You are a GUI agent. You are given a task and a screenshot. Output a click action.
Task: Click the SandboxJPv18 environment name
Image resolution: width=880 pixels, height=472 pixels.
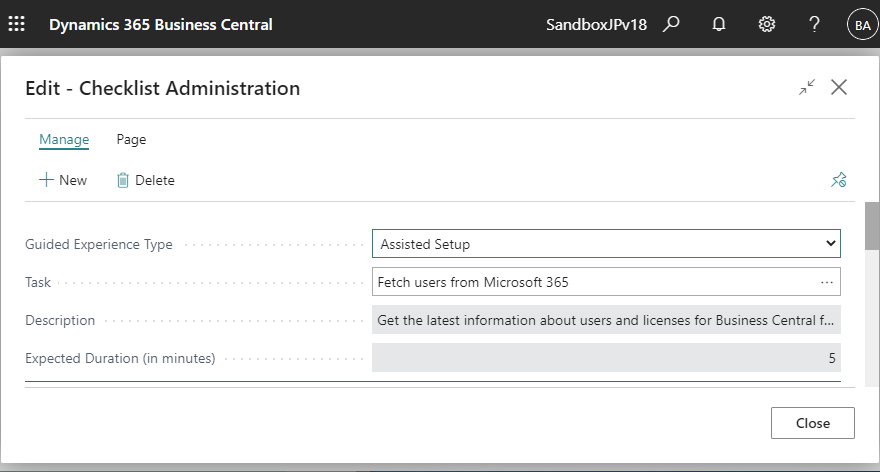596,25
